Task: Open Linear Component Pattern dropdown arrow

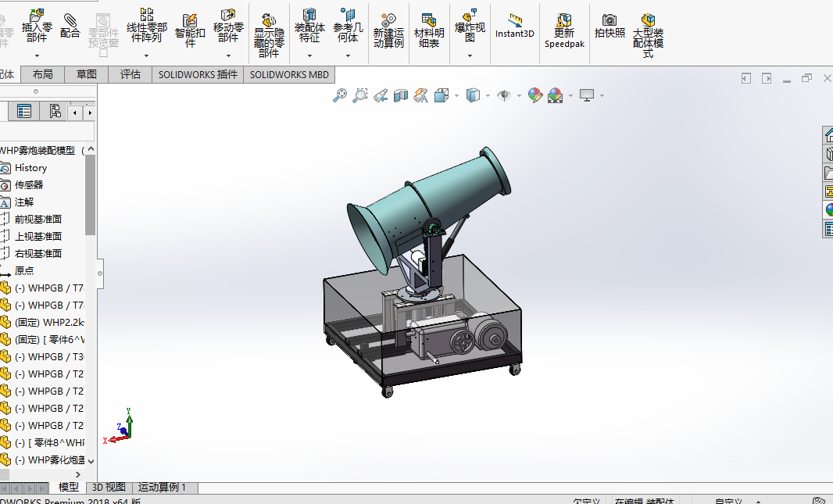Action: [x=147, y=55]
